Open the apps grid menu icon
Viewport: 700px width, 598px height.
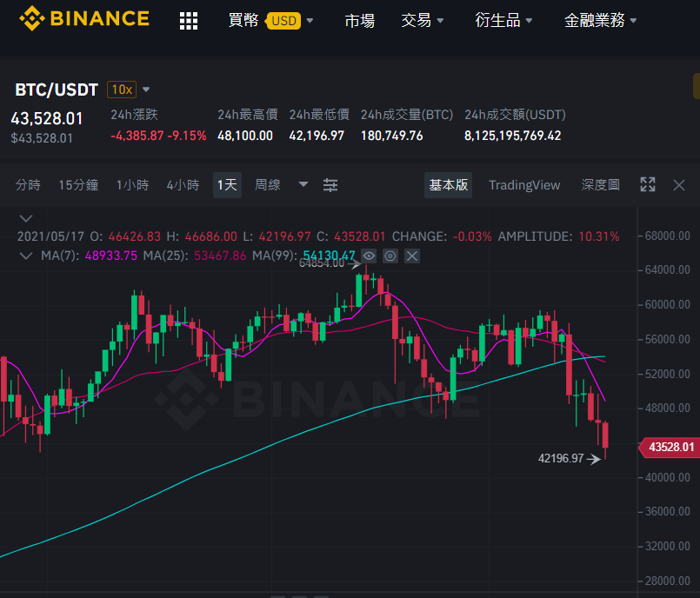pos(189,21)
